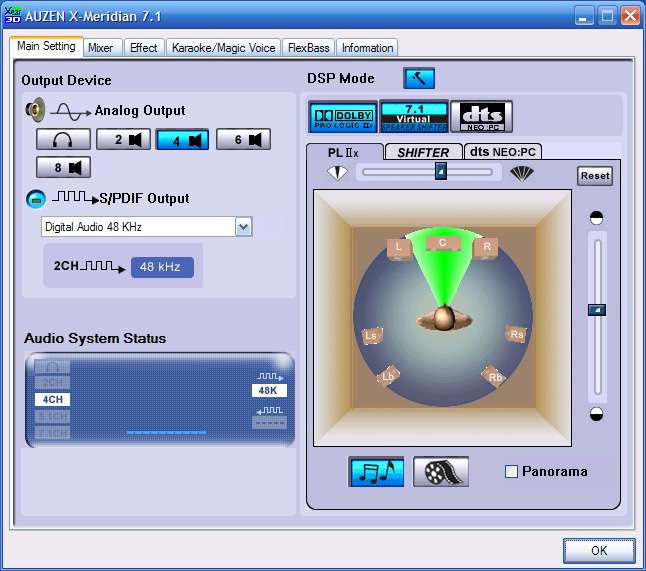Toggle the S/PDIF Output round button
Screen dimensions: 646x571
coord(36,199)
